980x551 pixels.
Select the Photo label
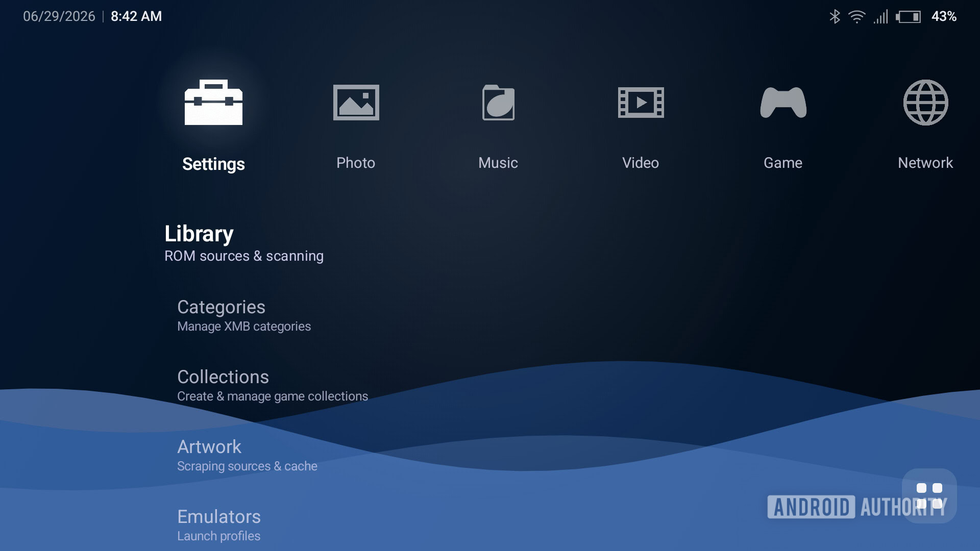356,163
